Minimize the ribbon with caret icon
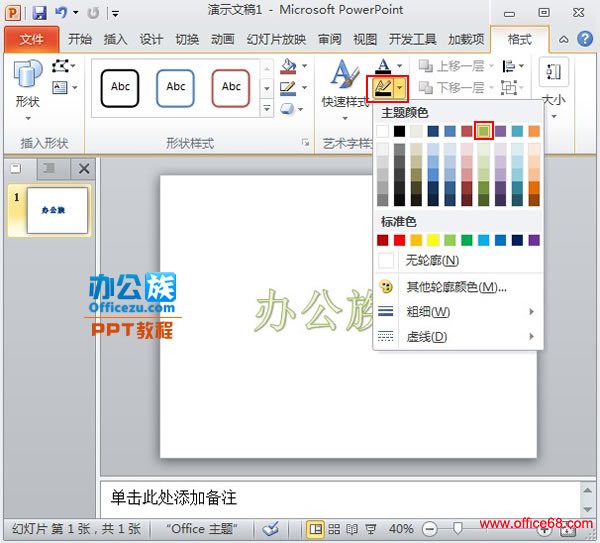Screen dimensions: 600x543 click(563, 39)
